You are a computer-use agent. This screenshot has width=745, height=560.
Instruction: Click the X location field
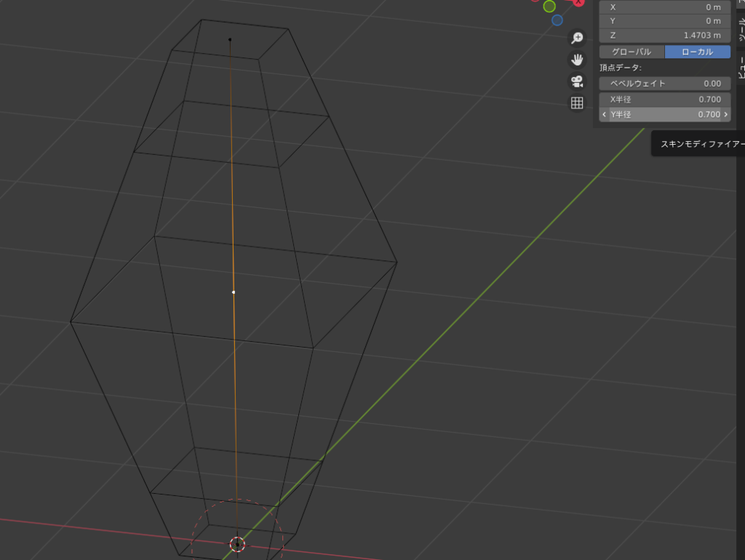[x=665, y=7]
